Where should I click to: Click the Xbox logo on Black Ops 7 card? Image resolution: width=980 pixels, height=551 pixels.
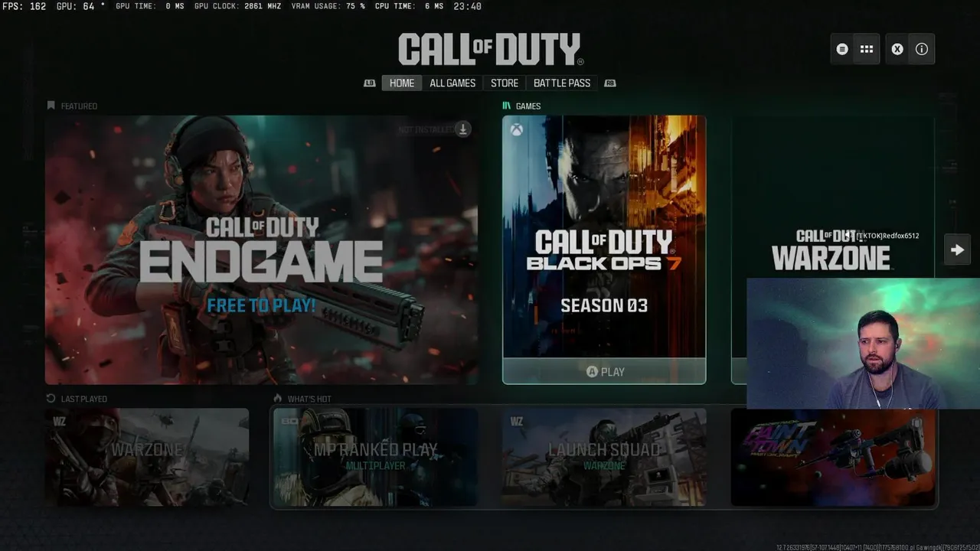pyautogui.click(x=518, y=130)
